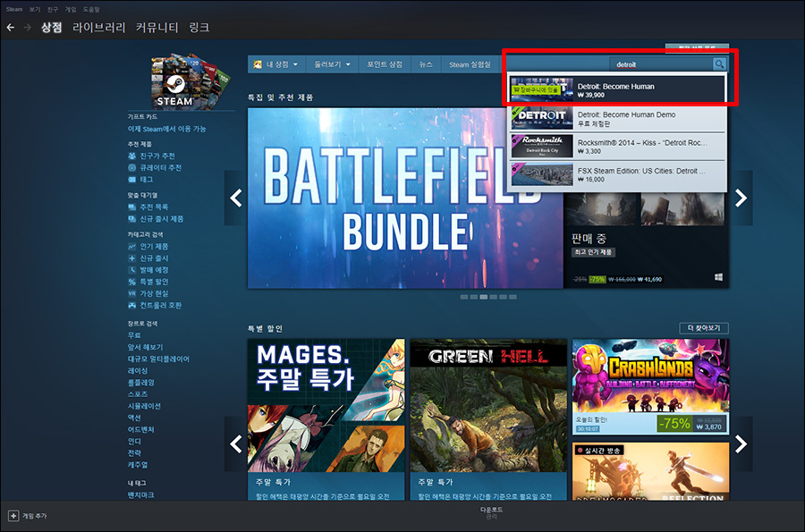The image size is (805, 532).
Task: Click the 게임 추가 text label
Action: [34, 516]
